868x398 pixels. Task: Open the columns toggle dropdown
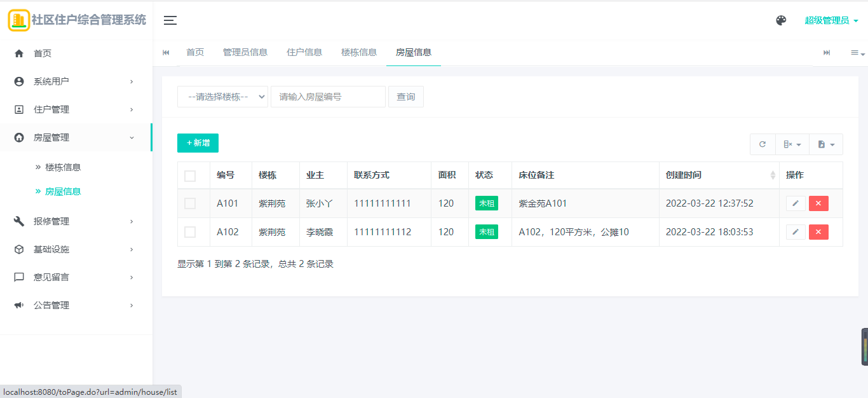click(792, 144)
